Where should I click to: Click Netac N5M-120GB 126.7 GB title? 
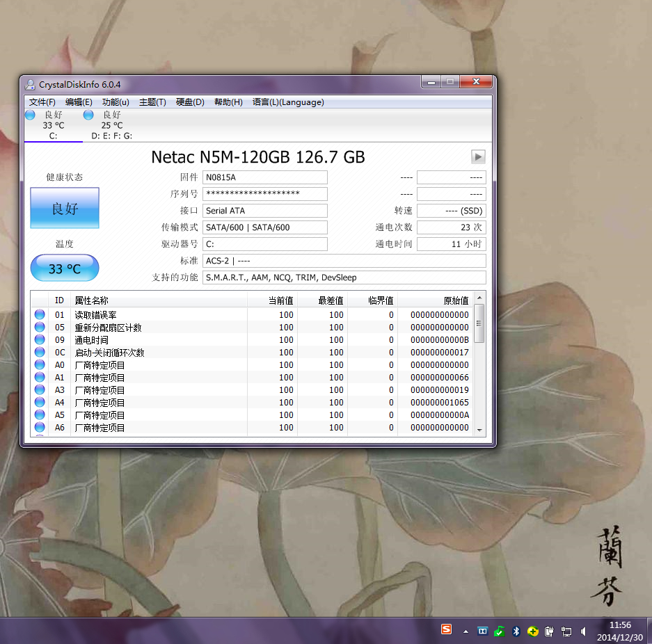pyautogui.click(x=257, y=157)
